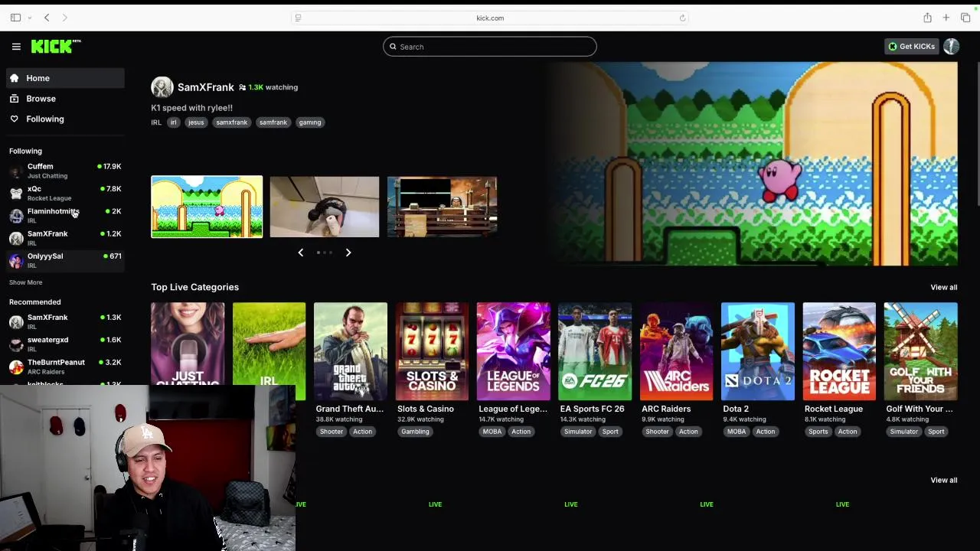Screen dimensions: 980x551
Task: Select the 'jesus' tag
Action: click(x=196, y=122)
